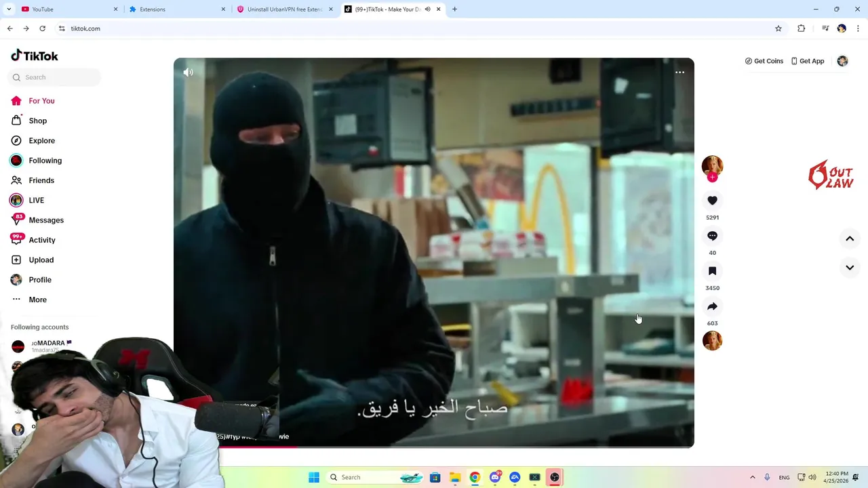Image resolution: width=868 pixels, height=488 pixels.
Task: Go to the next video with down chevron
Action: pyautogui.click(x=850, y=268)
